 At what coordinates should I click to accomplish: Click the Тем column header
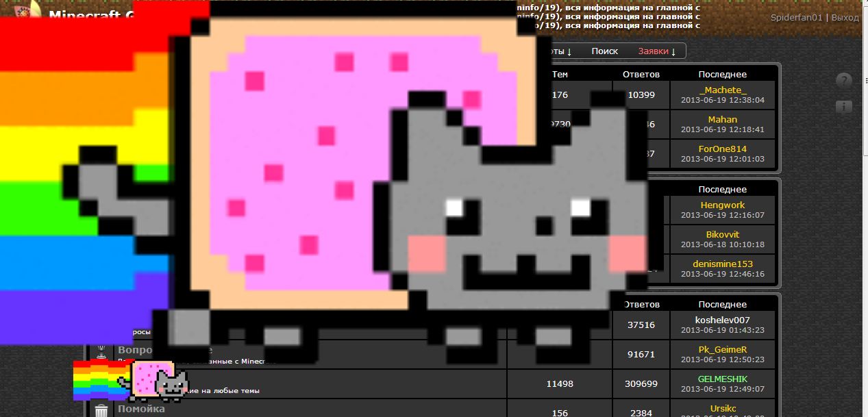coord(560,74)
